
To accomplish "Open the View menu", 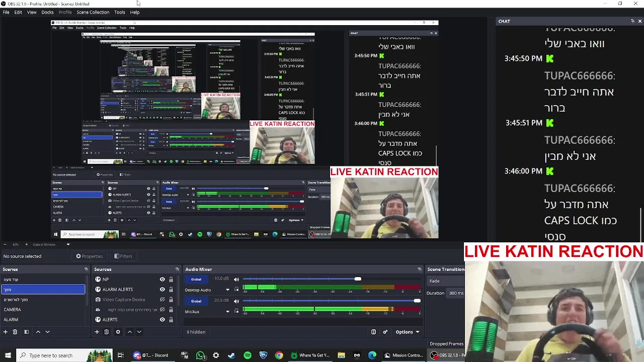I will pyautogui.click(x=32, y=12).
